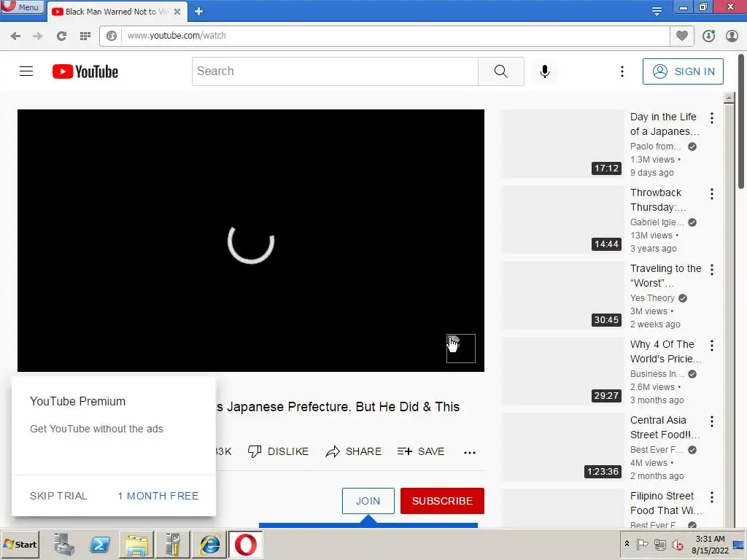
Task: Click the site info globe icon
Action: [112, 36]
